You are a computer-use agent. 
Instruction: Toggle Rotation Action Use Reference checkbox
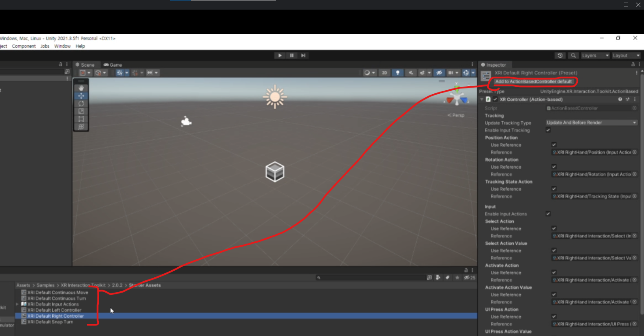click(554, 167)
